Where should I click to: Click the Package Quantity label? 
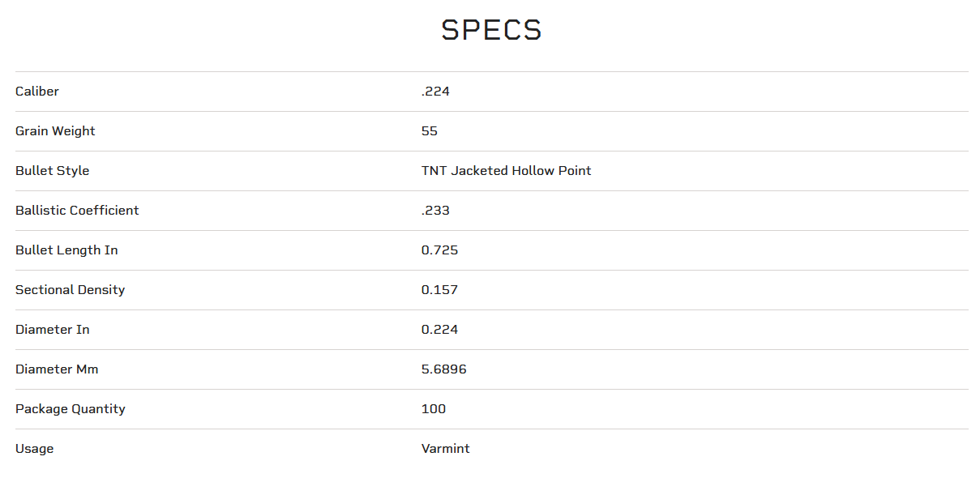click(x=71, y=409)
